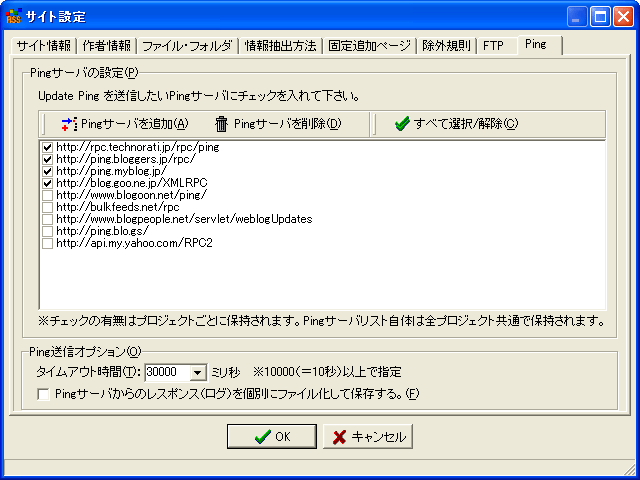Check api.my.yahoo.com/RPC2 server box
The height and width of the screenshot is (480, 640).
click(47, 244)
